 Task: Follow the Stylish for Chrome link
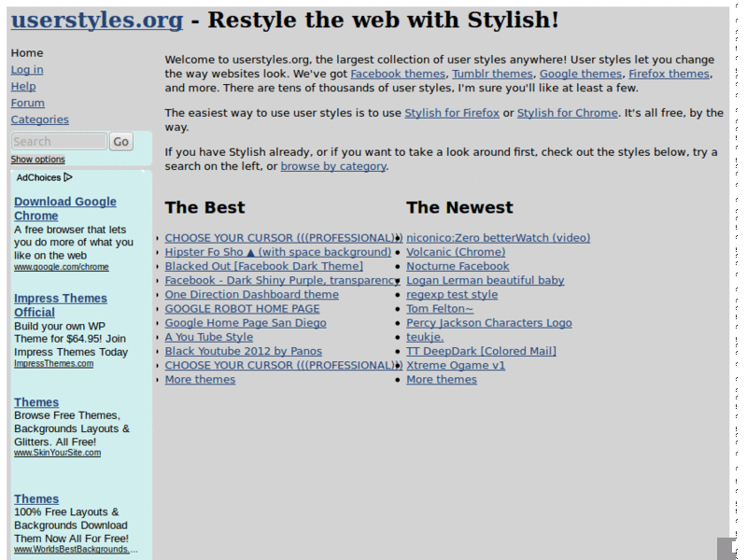point(568,113)
